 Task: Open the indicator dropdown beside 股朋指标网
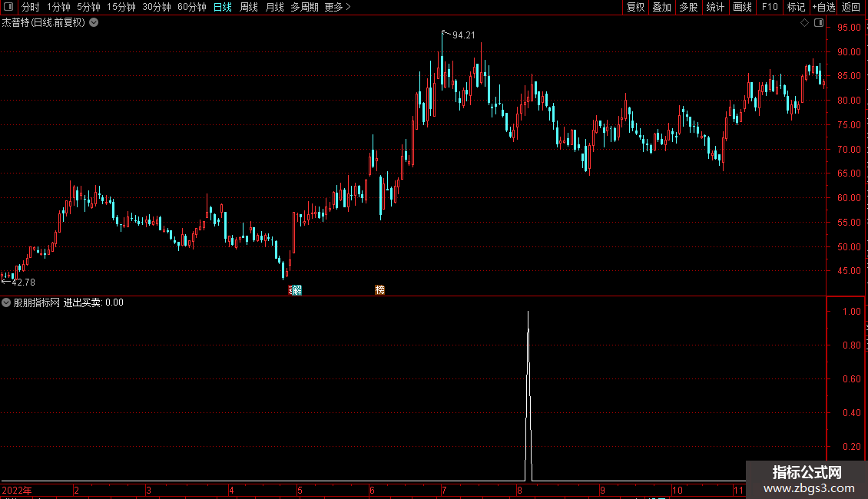(6, 302)
